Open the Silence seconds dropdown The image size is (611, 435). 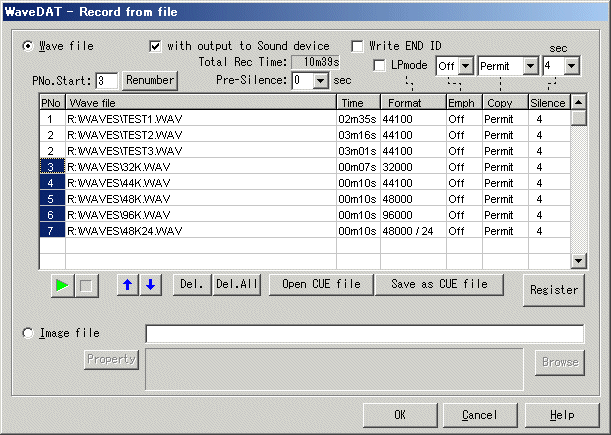pos(571,66)
